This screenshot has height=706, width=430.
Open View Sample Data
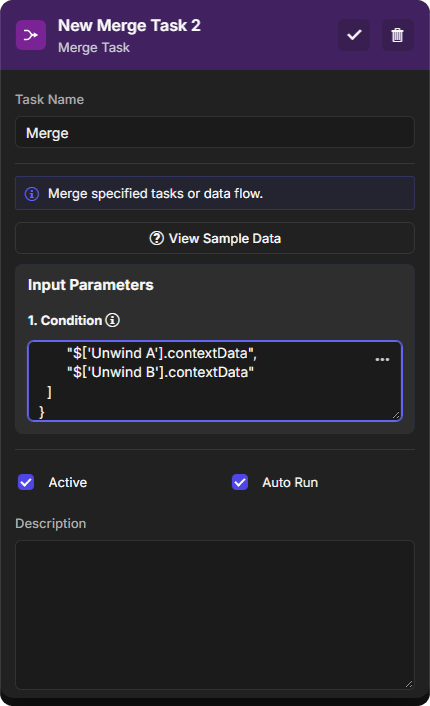pyautogui.click(x=215, y=238)
